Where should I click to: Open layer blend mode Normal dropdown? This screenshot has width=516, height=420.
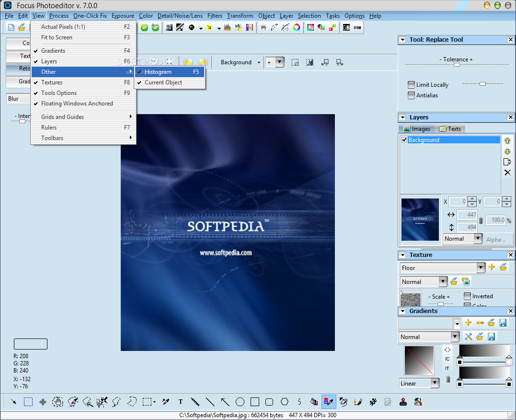point(478,238)
